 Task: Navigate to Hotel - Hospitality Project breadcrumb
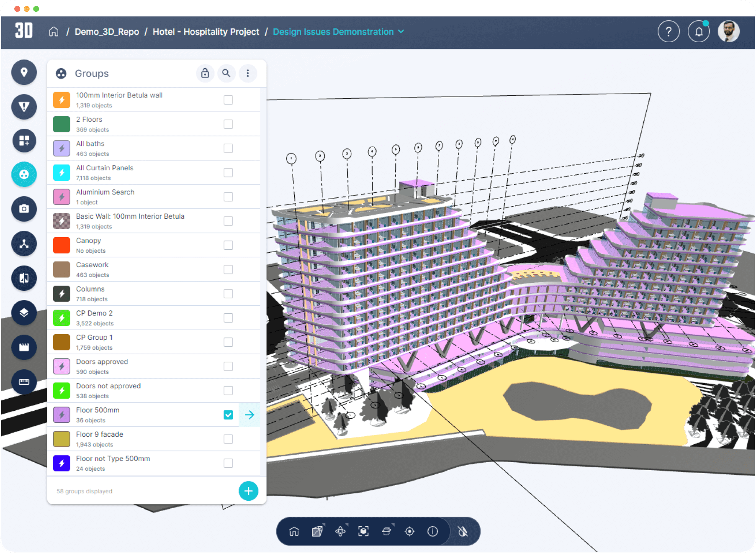click(x=206, y=32)
